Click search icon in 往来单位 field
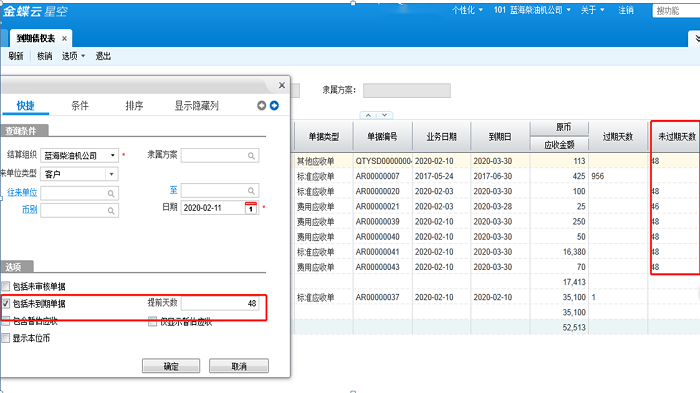This screenshot has height=393, width=700. coord(111,193)
